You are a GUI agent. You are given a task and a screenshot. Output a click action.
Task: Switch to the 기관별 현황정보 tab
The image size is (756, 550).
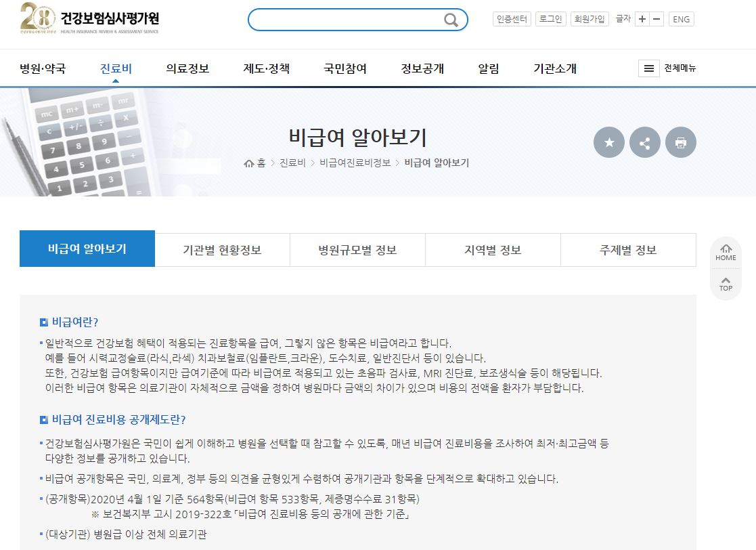pos(222,249)
